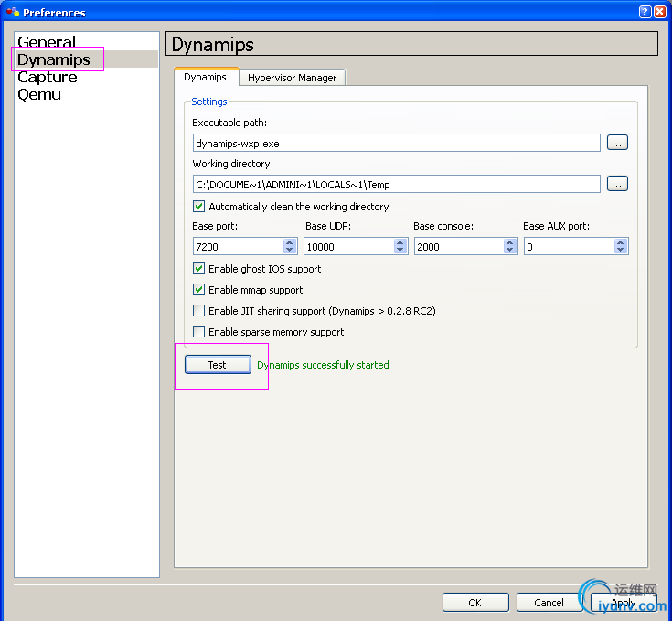This screenshot has height=621, width=672.
Task: Browse for the Dynamips executable path
Action: [617, 143]
